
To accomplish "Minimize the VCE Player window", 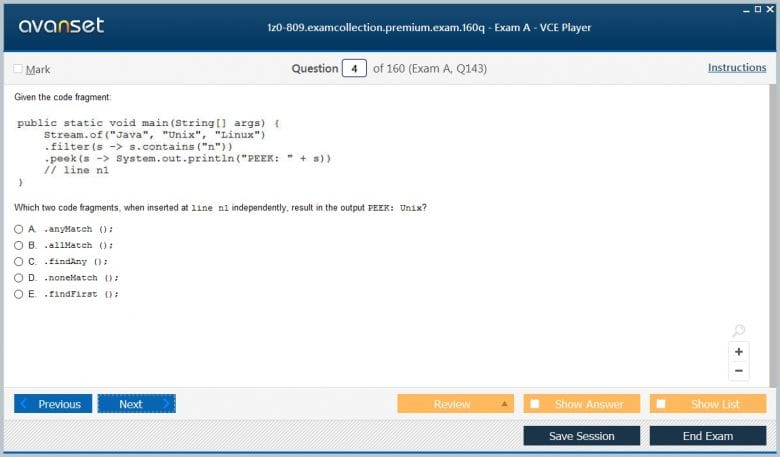I will (x=746, y=10).
